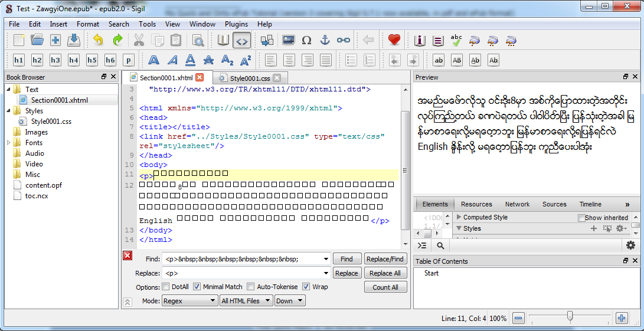Click the anchor insert ID icon

[x=325, y=40]
